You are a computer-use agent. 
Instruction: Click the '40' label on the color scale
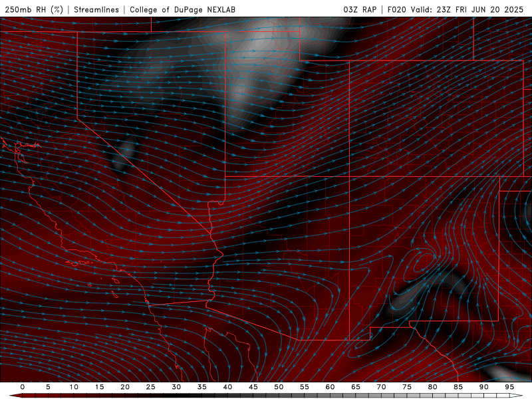coord(227,387)
